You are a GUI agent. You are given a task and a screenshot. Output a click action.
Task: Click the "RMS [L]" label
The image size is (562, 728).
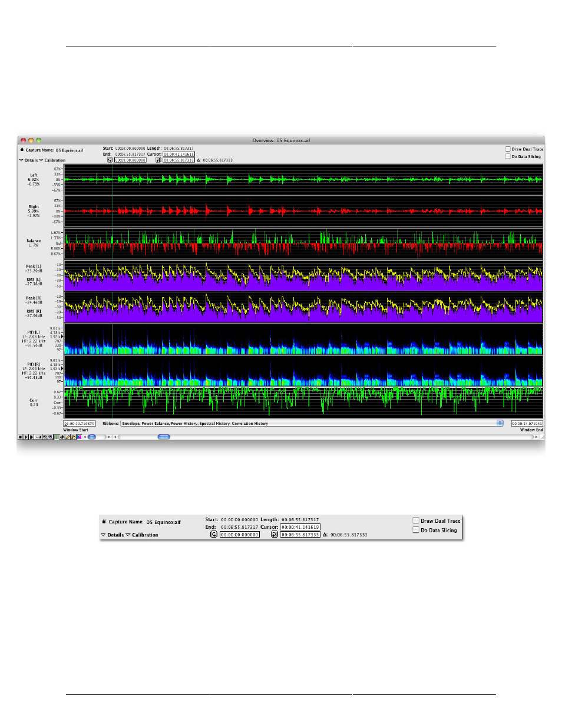[x=34, y=279]
